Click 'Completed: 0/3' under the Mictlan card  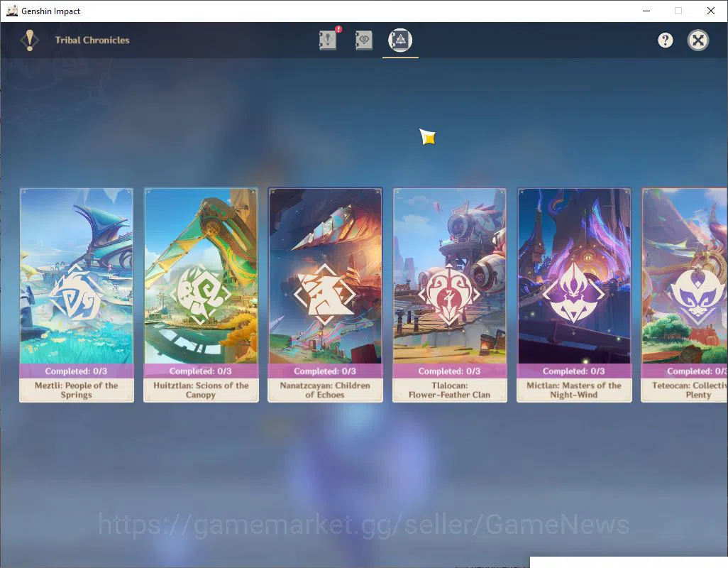574,371
